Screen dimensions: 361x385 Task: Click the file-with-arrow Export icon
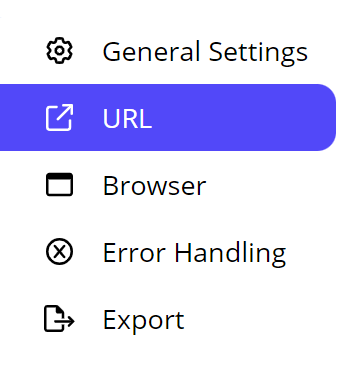[59, 319]
